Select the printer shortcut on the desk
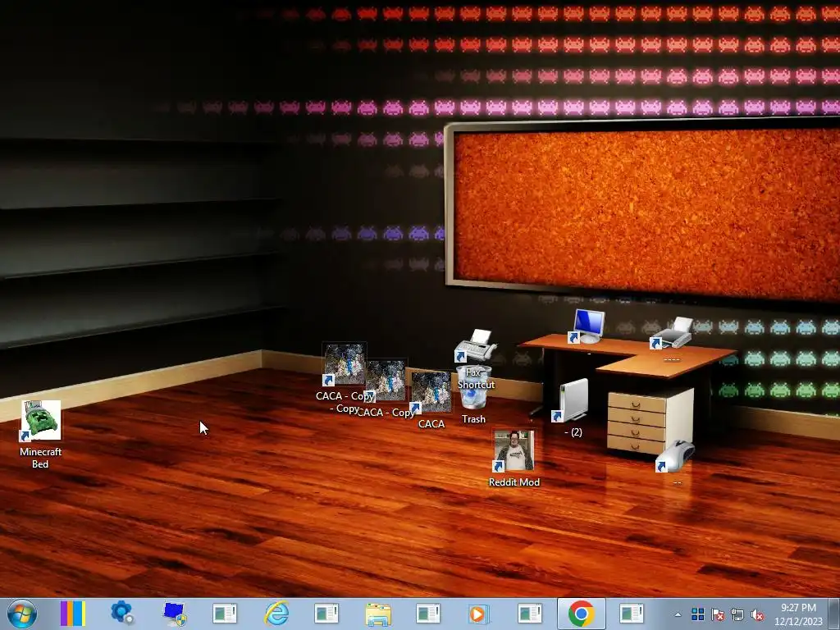Image resolution: width=840 pixels, height=630 pixels. (672, 334)
